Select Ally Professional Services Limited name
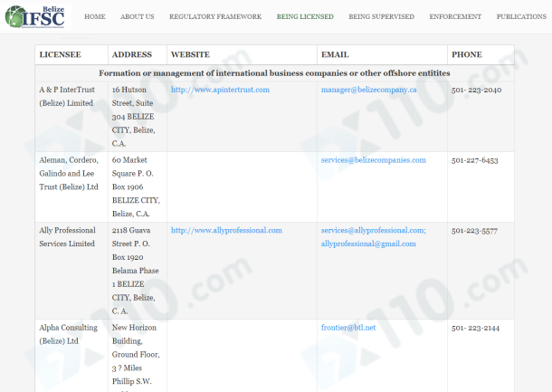 67,237
